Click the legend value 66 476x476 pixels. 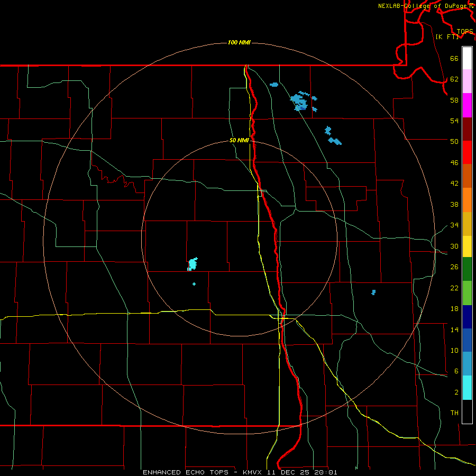pos(454,58)
